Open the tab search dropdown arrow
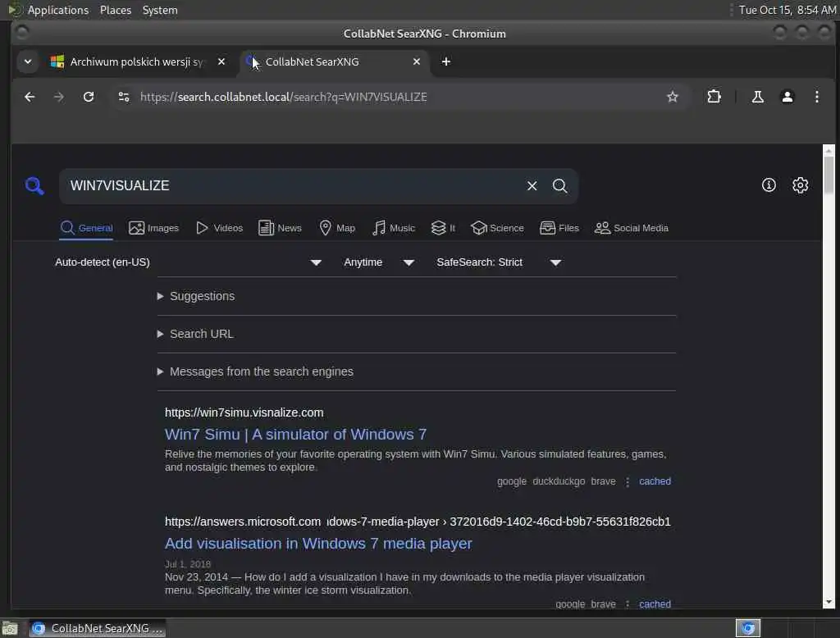The width and height of the screenshot is (840, 638). (28, 62)
